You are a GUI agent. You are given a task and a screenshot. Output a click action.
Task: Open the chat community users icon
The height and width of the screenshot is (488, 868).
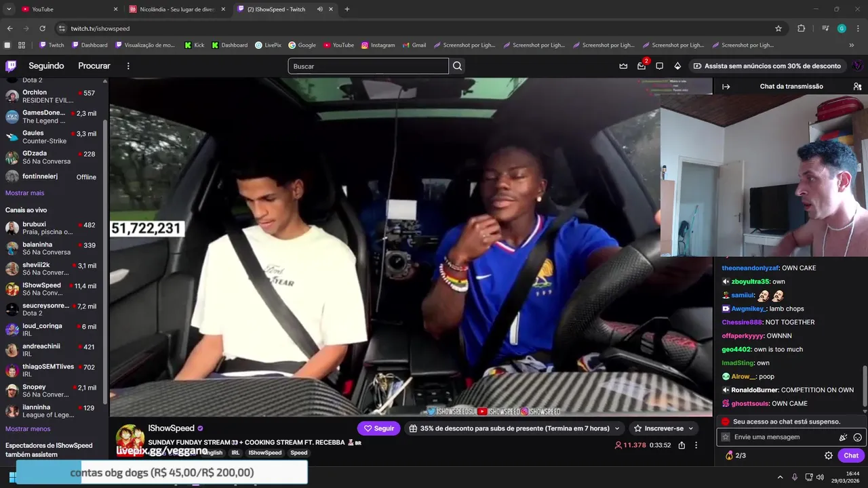click(x=857, y=86)
